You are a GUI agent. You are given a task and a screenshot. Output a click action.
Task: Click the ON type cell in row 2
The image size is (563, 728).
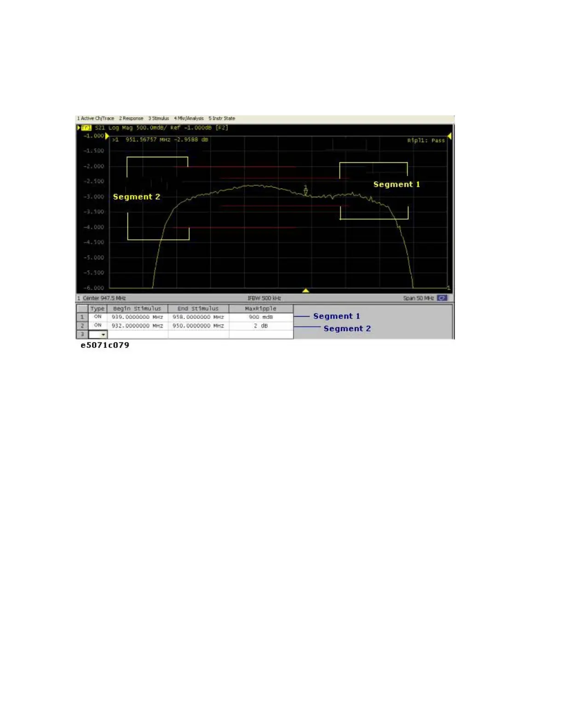98,325
